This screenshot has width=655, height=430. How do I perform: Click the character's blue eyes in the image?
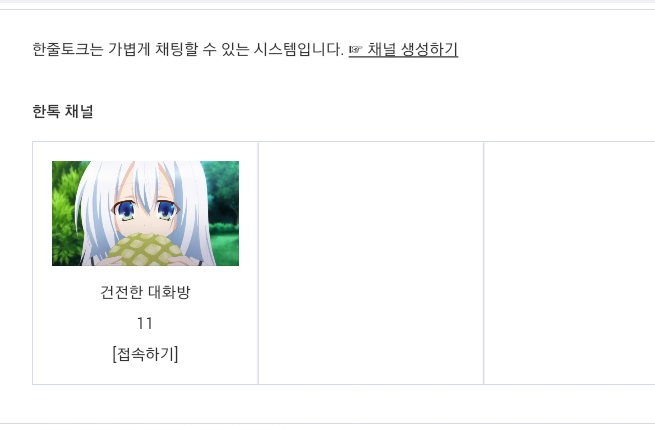(x=145, y=210)
